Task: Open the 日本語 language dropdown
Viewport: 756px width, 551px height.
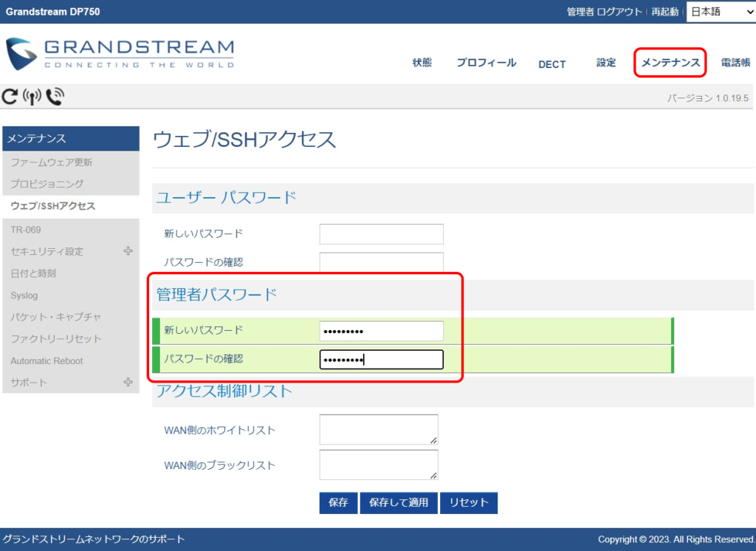Action: 719,11
